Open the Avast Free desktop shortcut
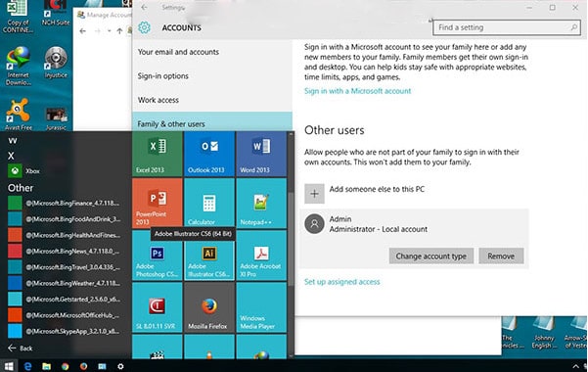This screenshot has width=588, height=372. click(18, 115)
